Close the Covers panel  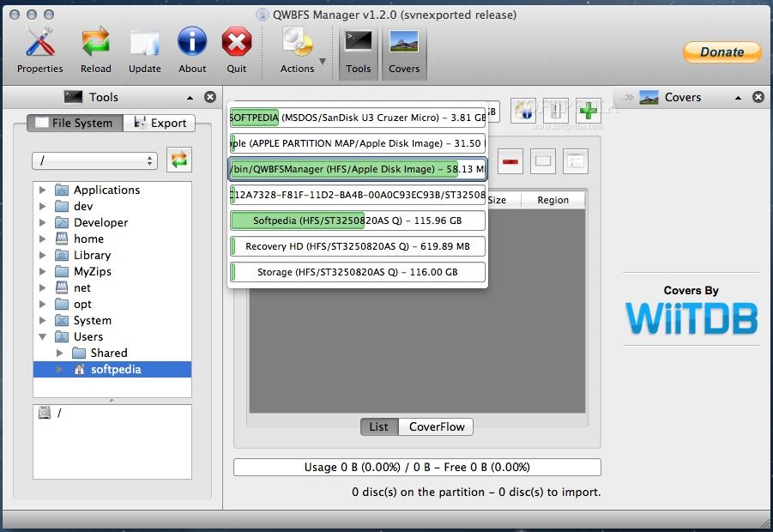click(x=758, y=97)
